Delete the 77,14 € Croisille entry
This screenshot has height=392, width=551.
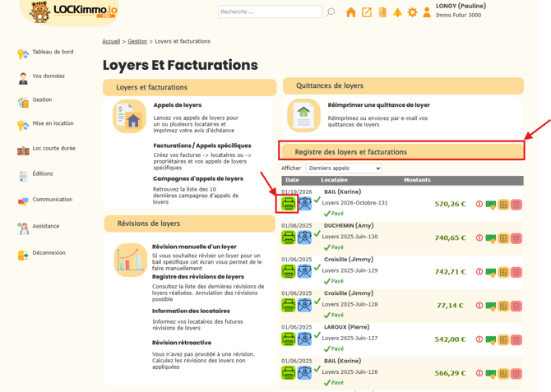516,306
